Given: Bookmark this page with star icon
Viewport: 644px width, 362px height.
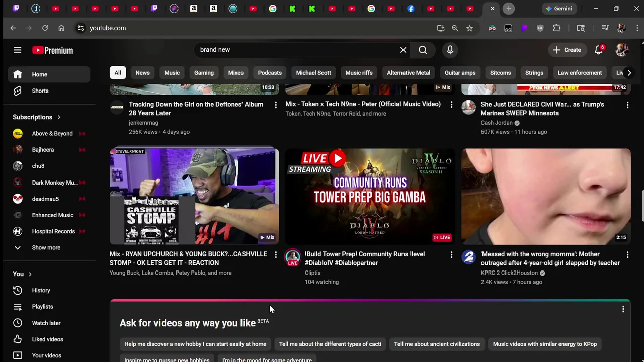Looking at the screenshot, I should pos(469,28).
